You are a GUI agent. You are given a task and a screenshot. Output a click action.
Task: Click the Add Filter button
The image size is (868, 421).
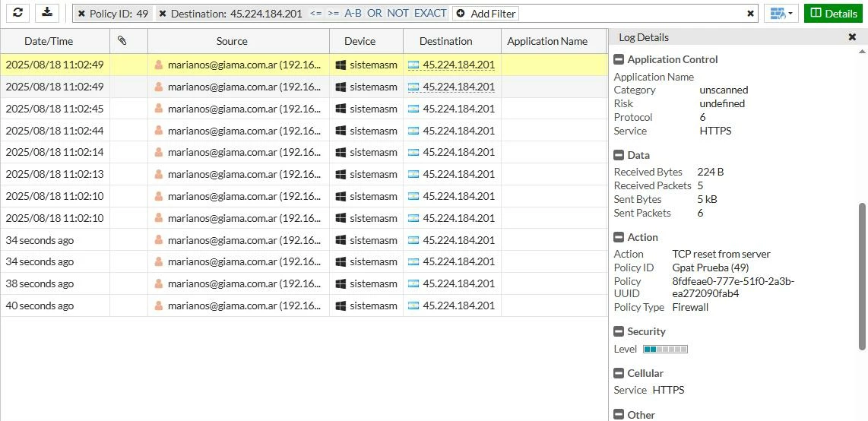(x=486, y=14)
